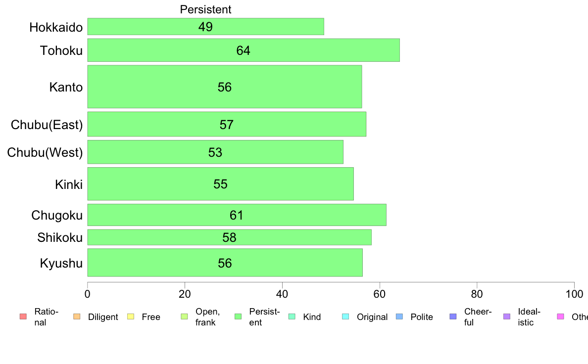The image size is (588, 364).
Task: Click the Chubu(East) row label
Action: [x=47, y=125]
